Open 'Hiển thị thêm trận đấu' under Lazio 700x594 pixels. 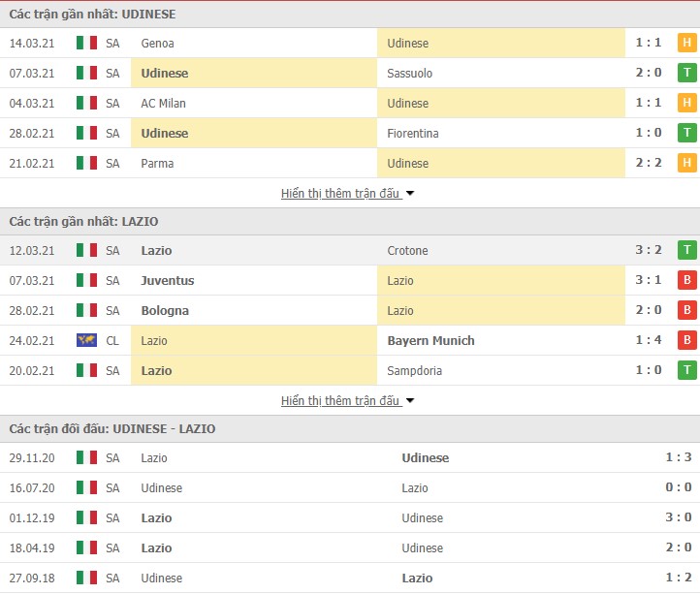click(x=340, y=400)
